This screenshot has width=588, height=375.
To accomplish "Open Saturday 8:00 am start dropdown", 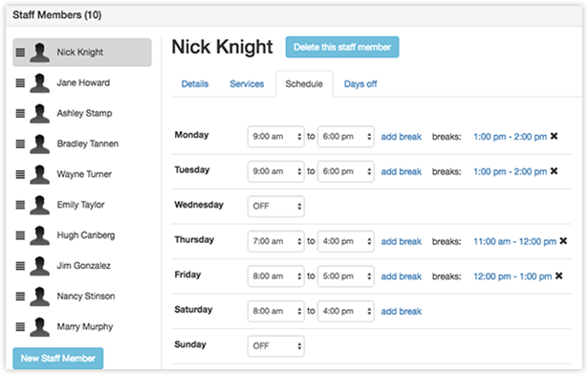I will (x=275, y=311).
